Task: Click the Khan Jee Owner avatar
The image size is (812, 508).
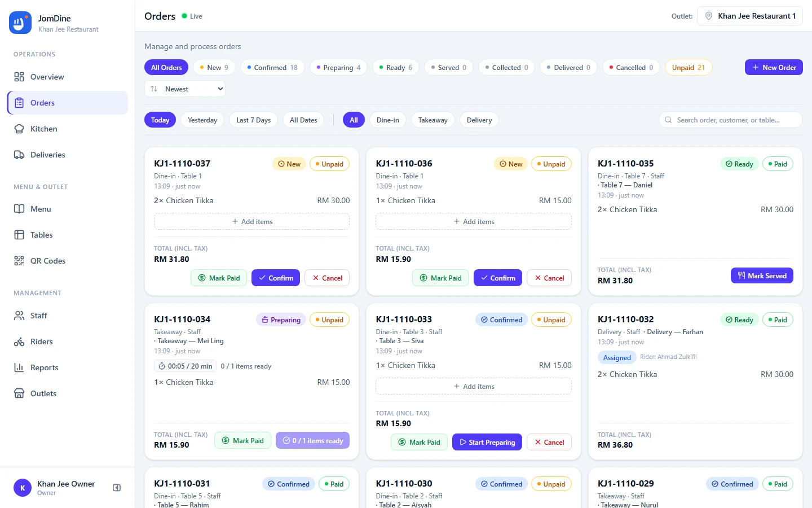Action: pos(23,488)
